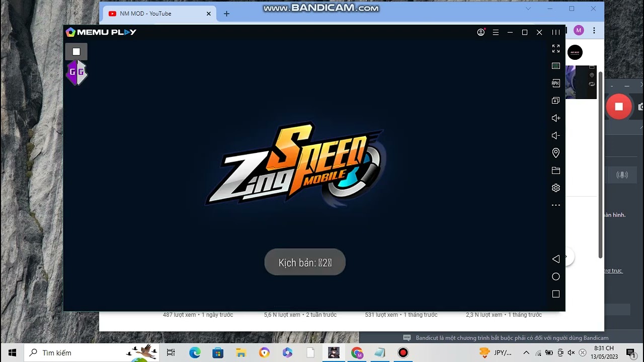Select the NM MOD - YouTube tab
The height and width of the screenshot is (362, 644).
[x=159, y=14]
